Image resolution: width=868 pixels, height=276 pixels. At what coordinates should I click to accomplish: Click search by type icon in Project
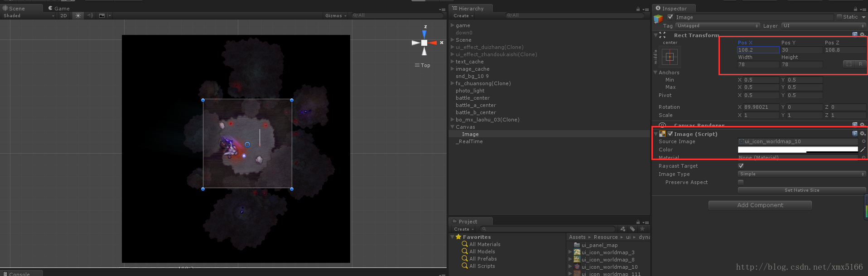623,229
